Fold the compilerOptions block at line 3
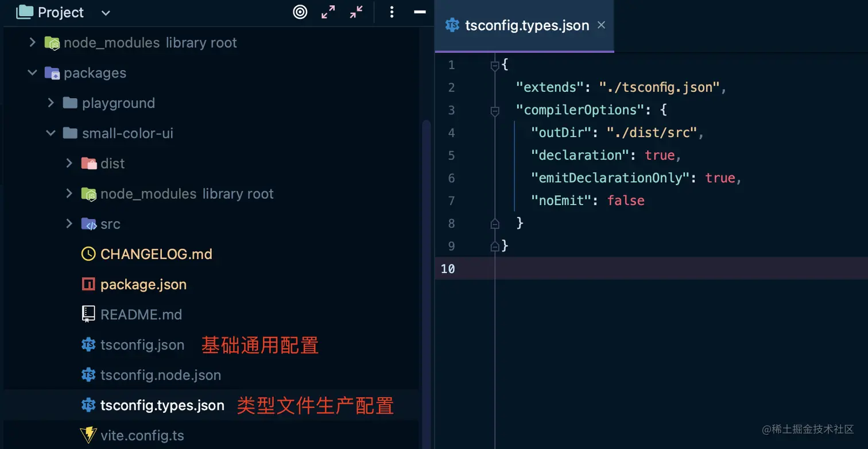 [x=495, y=111]
